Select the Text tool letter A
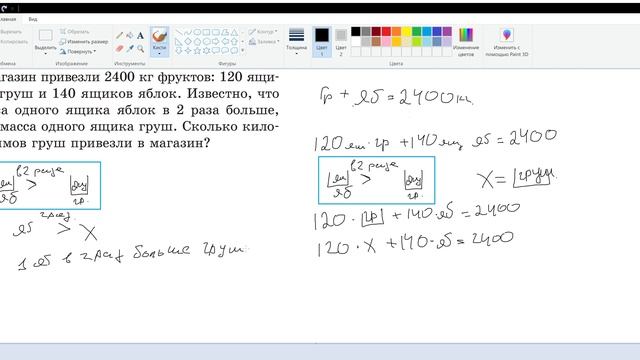 tap(140, 36)
